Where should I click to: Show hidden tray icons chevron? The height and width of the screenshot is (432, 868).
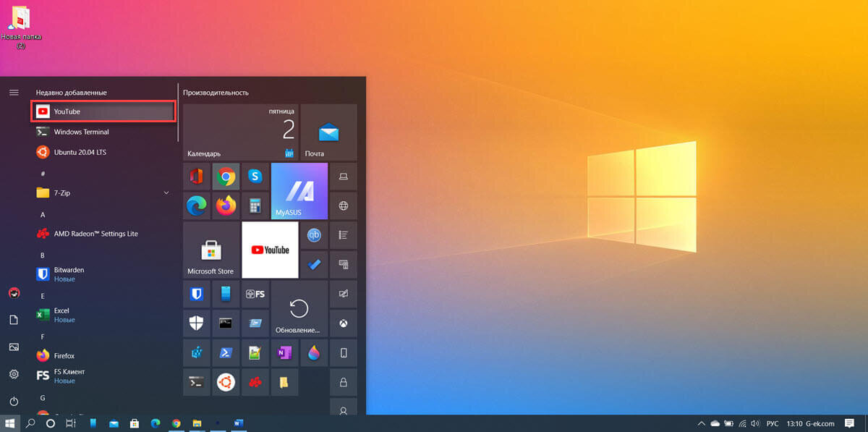point(700,423)
